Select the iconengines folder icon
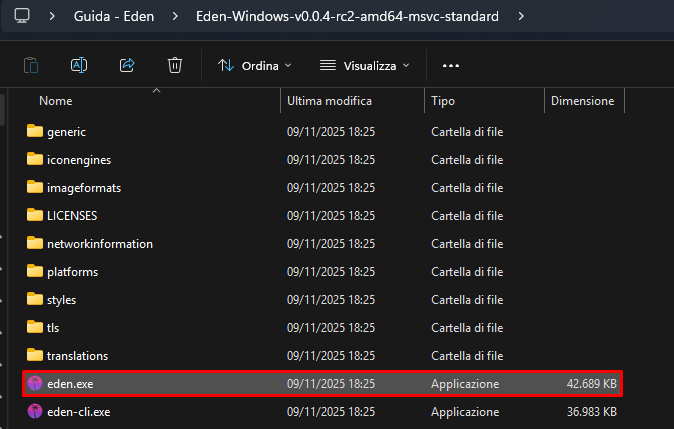The image size is (674, 429). point(35,159)
